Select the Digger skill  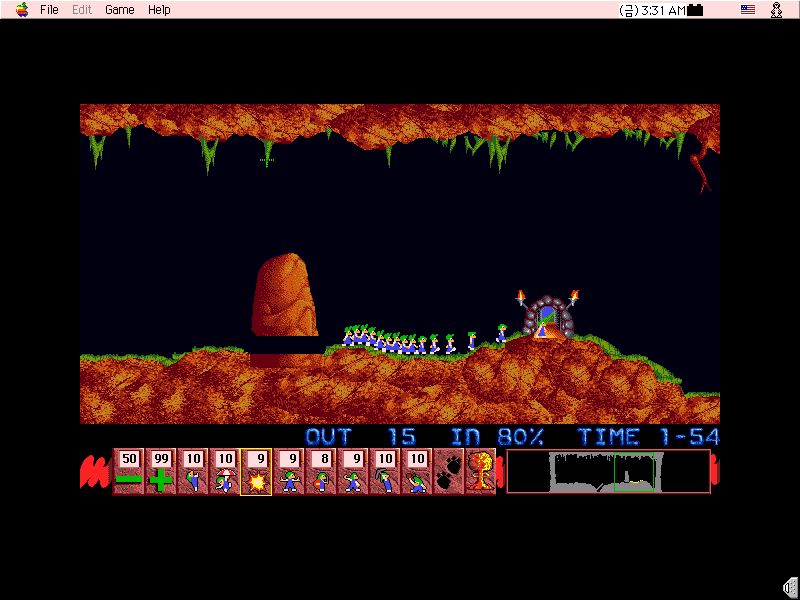click(x=417, y=472)
